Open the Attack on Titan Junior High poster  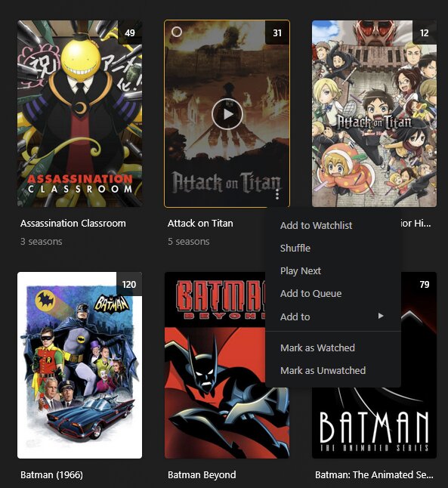pos(374,113)
